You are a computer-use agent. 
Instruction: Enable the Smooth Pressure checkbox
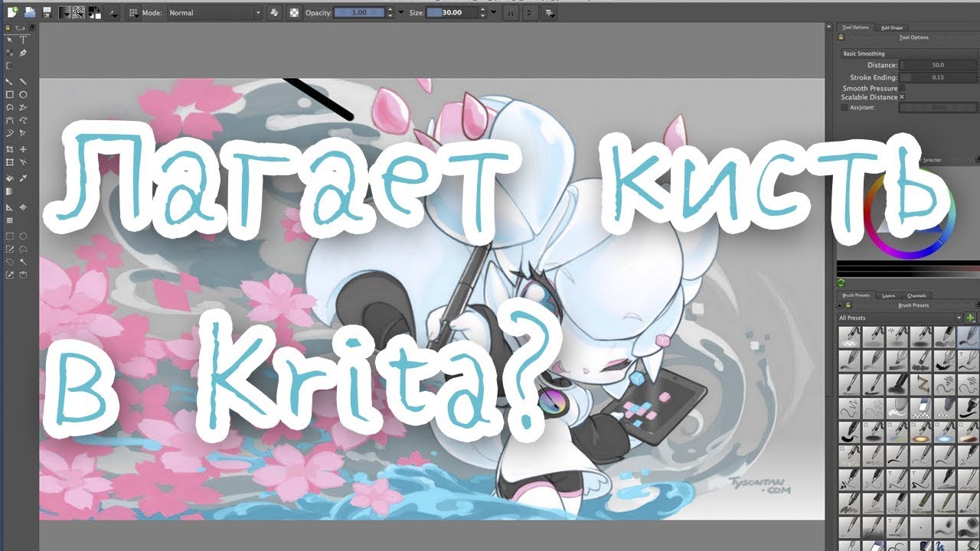click(902, 89)
